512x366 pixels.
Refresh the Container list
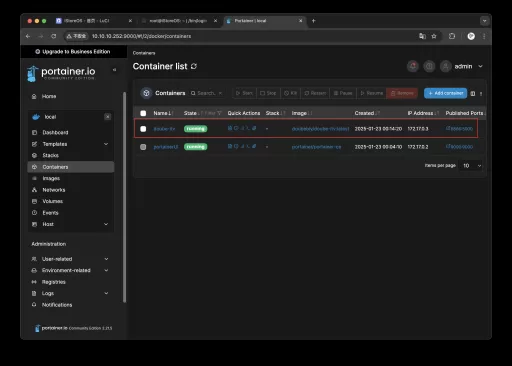[194, 66]
